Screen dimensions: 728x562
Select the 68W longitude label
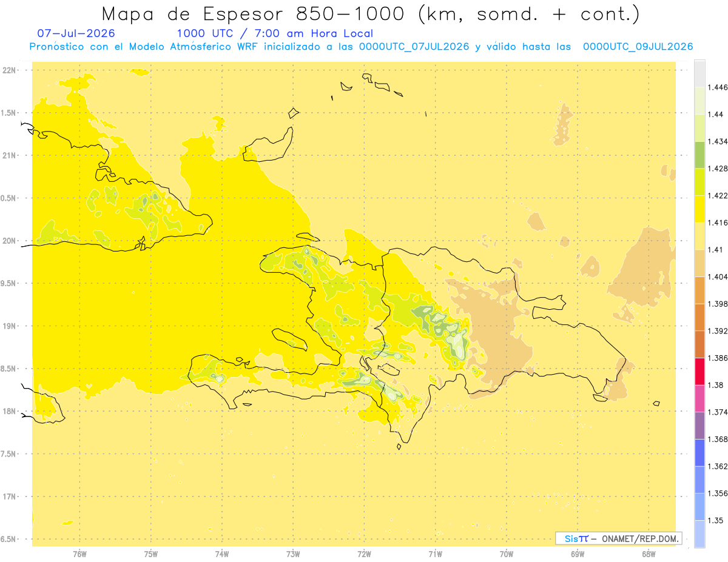tap(649, 554)
